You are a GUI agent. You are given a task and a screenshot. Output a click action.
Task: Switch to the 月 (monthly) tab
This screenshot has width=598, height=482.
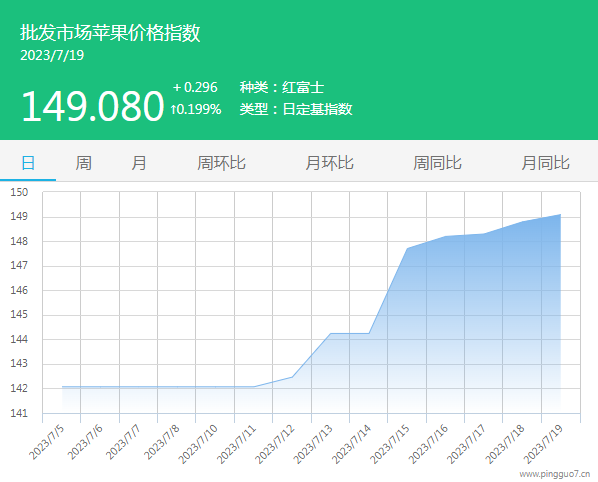[139, 163]
